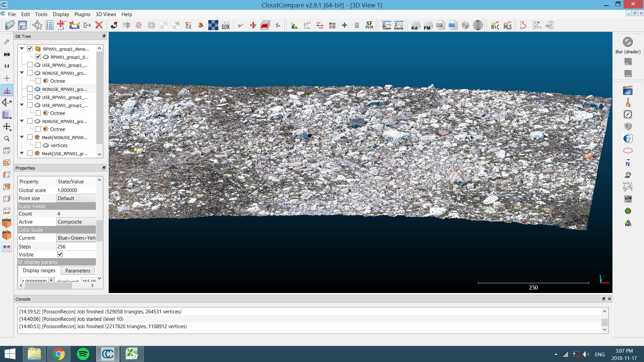Open the Edit menu
This screenshot has width=644, height=362.
tap(25, 14)
